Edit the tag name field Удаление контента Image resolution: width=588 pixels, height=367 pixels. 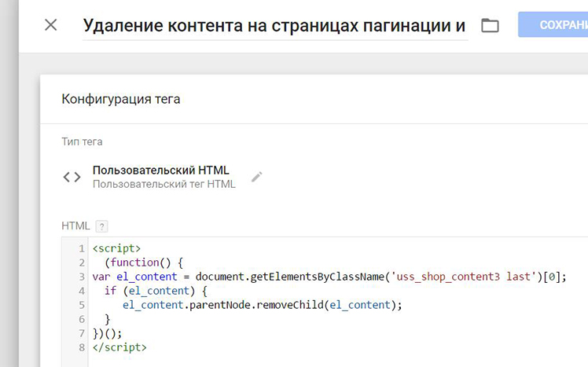275,25
